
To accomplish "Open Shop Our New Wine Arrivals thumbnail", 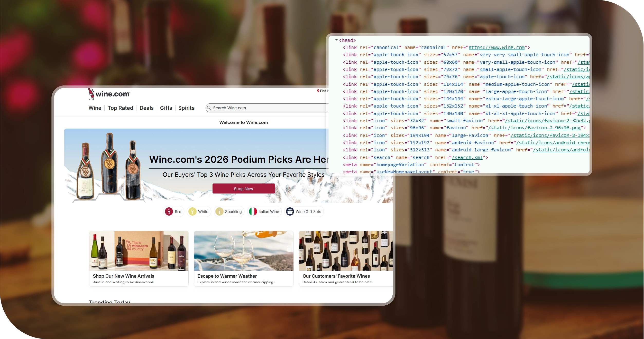I will pos(139,251).
